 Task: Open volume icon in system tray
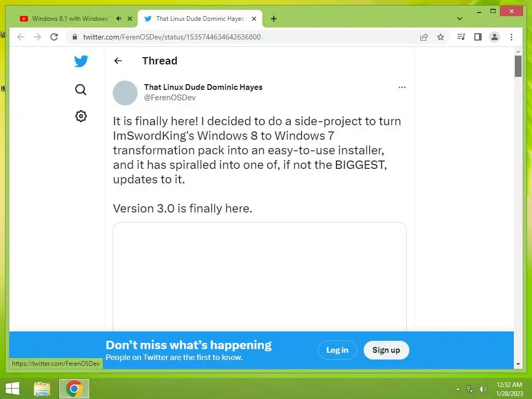click(483, 389)
